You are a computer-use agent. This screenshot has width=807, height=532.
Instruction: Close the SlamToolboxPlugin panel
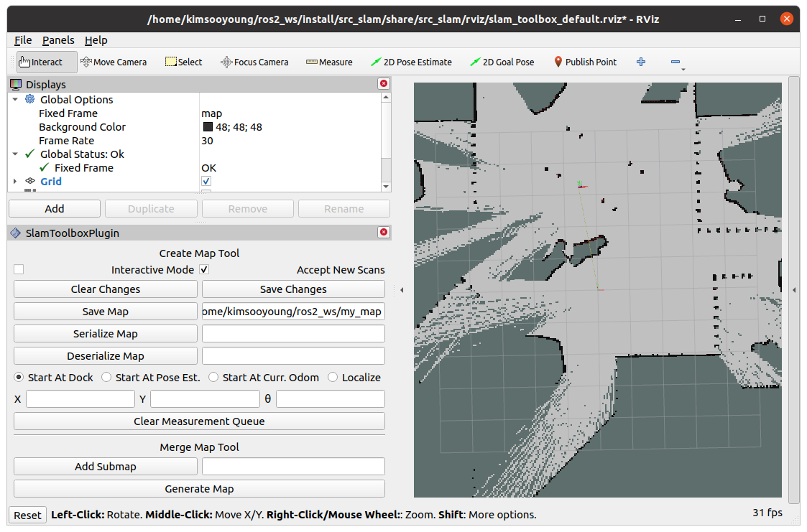384,233
